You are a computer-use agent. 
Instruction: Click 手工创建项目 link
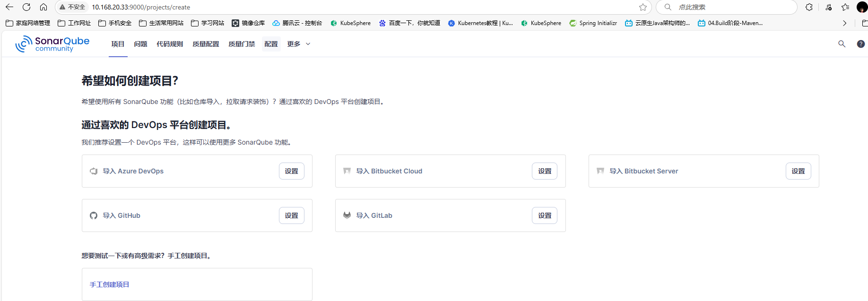click(110, 284)
